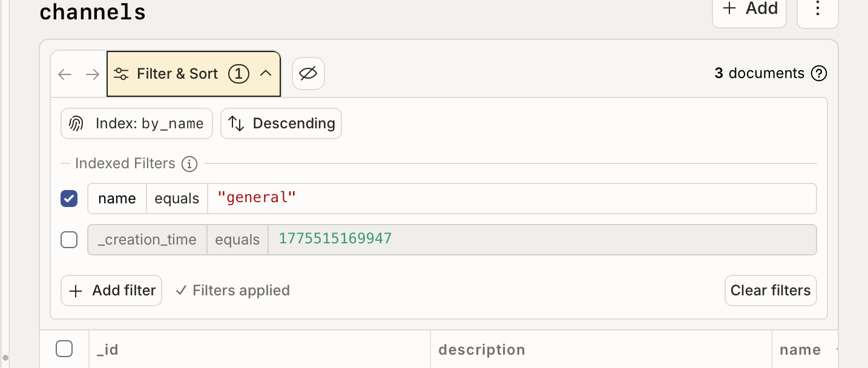Click the name column header
868x368 pixels.
click(x=805, y=349)
